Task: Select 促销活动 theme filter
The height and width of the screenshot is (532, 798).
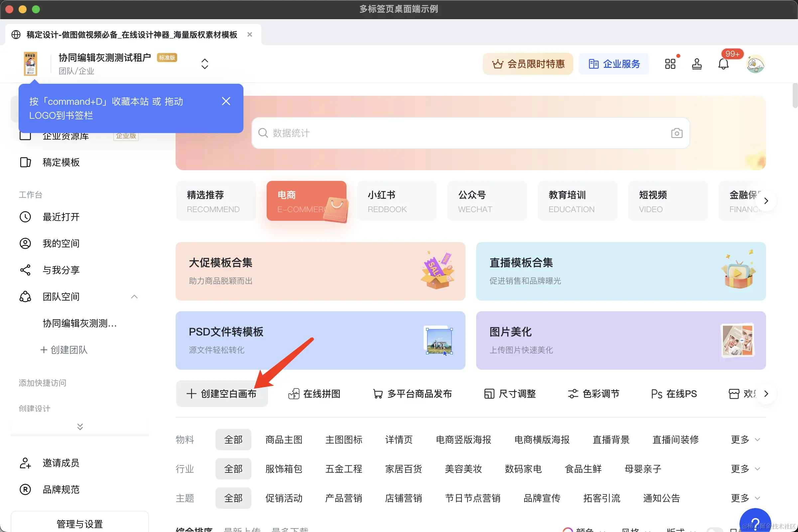Action: tap(284, 498)
